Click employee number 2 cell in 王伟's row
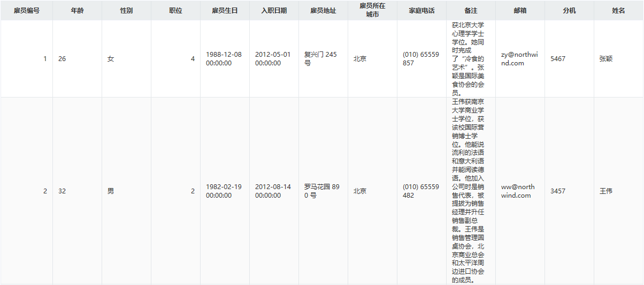 click(x=26, y=191)
